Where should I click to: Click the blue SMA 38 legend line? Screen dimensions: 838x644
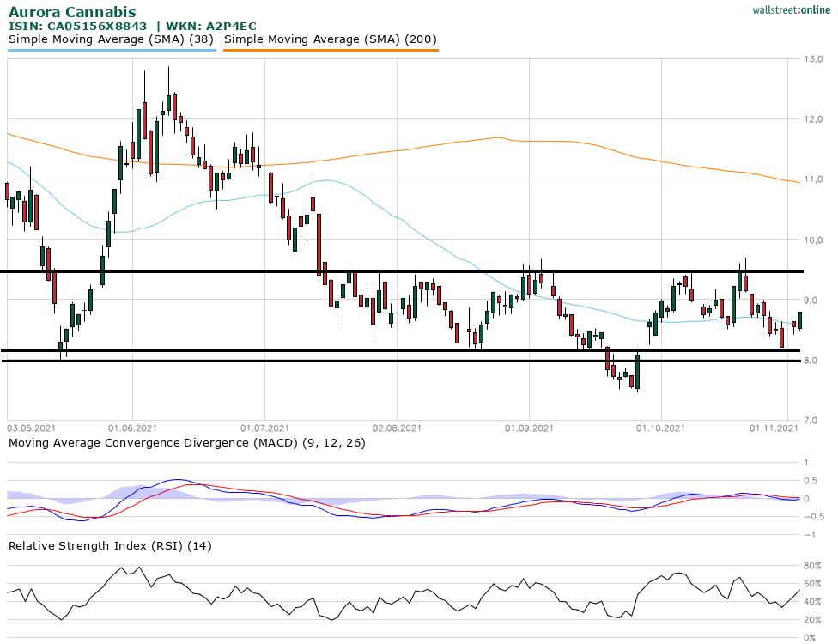(112, 51)
